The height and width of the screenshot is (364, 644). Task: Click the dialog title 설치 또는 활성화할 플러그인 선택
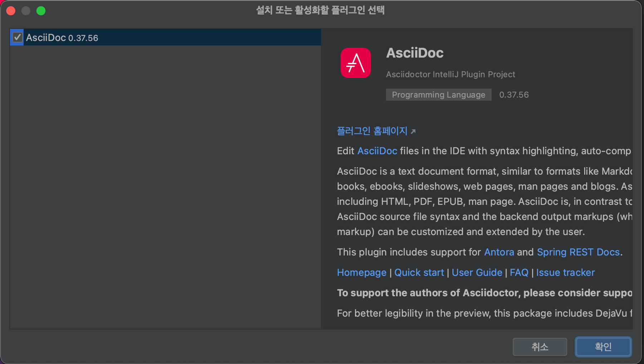coord(320,10)
